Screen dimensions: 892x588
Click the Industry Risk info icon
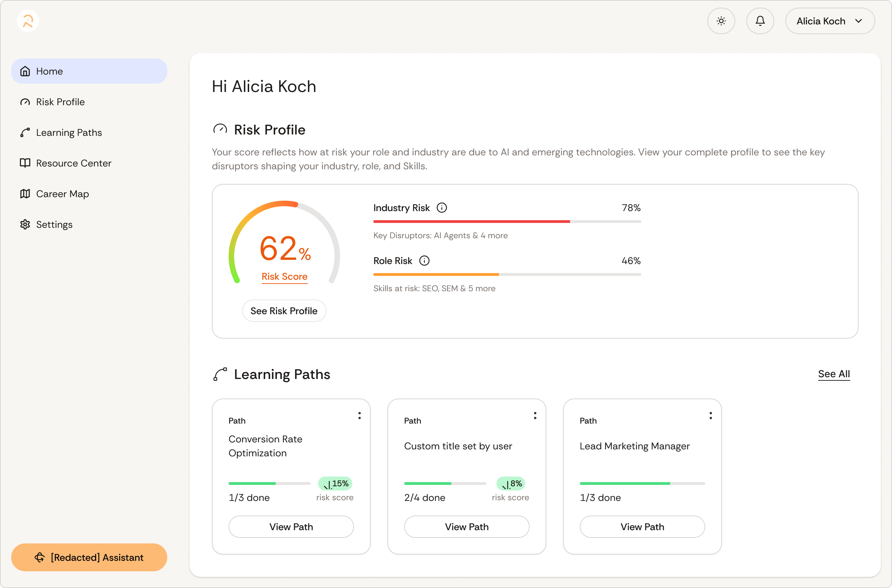coord(442,207)
